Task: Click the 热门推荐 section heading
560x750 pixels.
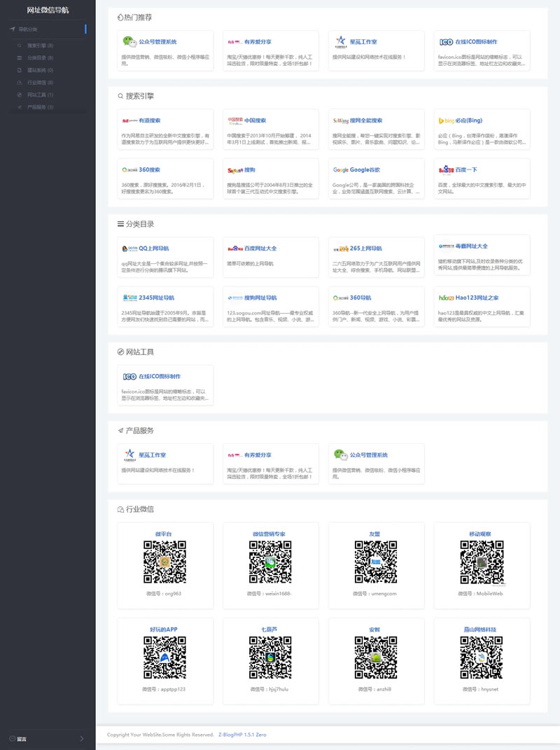Action: coord(134,18)
